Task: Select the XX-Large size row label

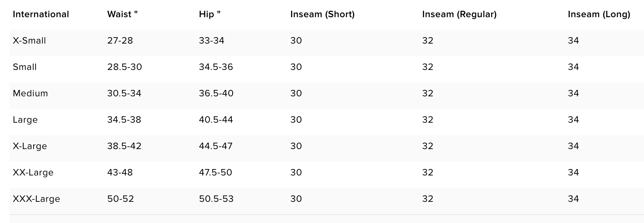Action: pyautogui.click(x=33, y=173)
